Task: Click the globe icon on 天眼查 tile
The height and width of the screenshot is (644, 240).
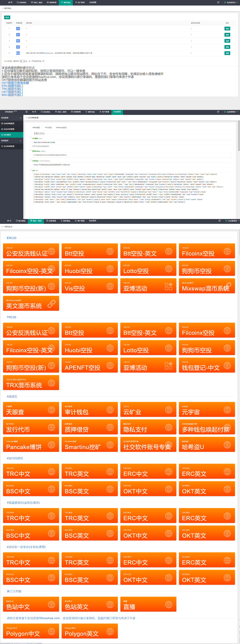Action: 51,410
